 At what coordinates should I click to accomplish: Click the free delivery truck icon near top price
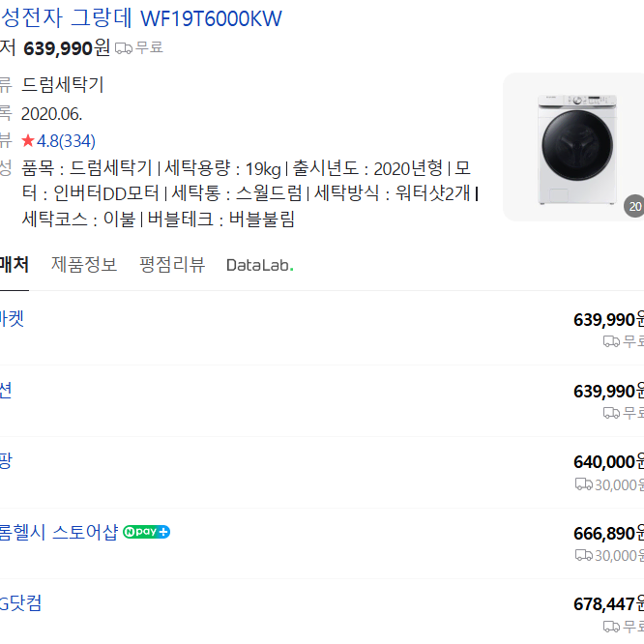pos(123,48)
